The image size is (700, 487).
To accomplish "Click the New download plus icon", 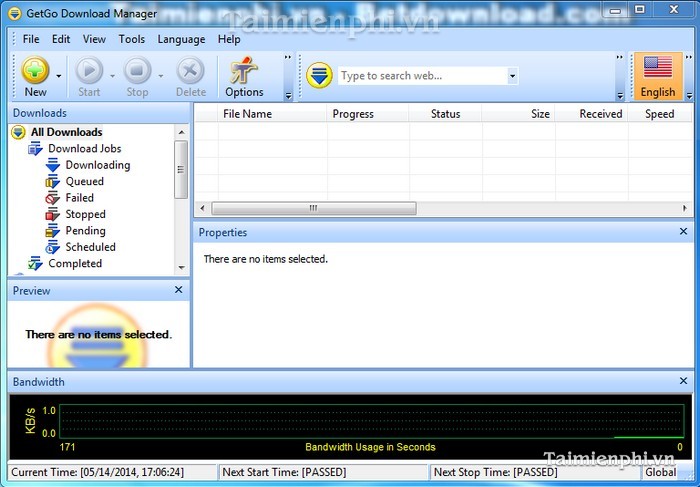I will (x=35, y=70).
